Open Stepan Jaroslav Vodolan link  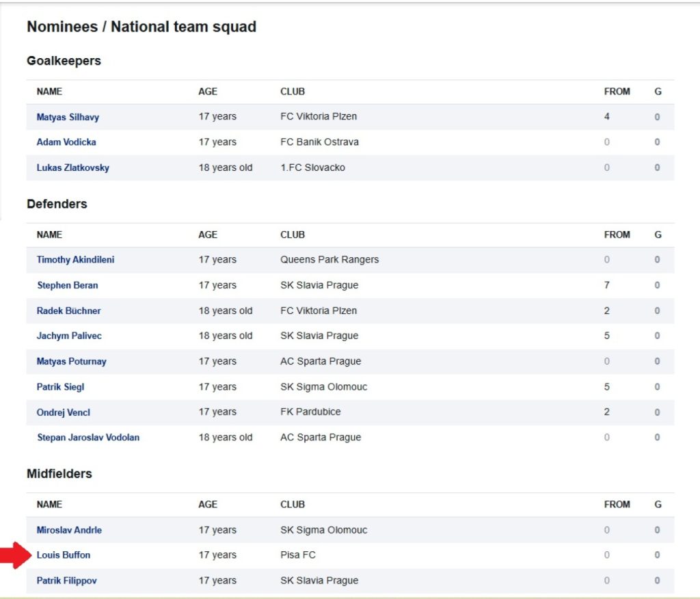click(x=87, y=438)
